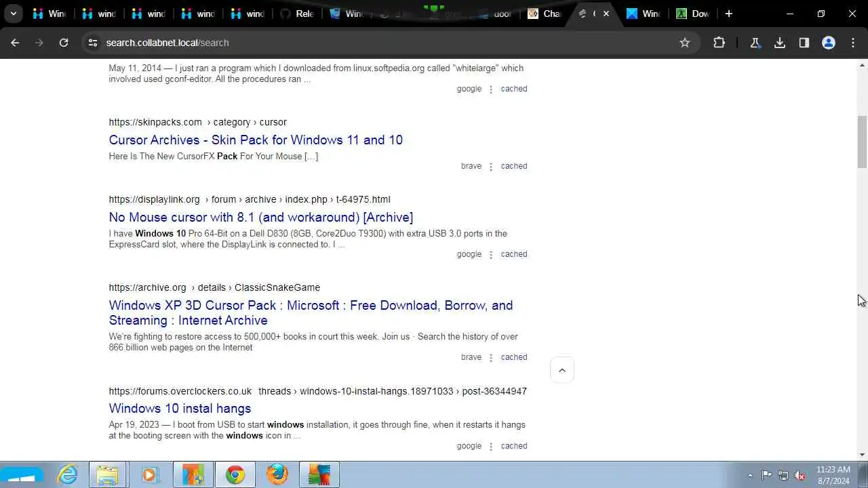Switch to the first 'Win' tab
Screen dimensions: 868x488
pos(49,14)
